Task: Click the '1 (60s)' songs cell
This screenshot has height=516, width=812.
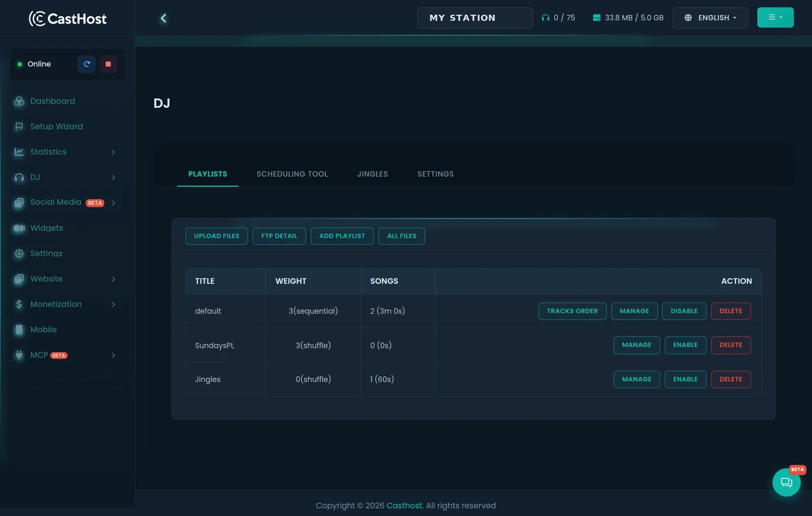Action: [398, 379]
